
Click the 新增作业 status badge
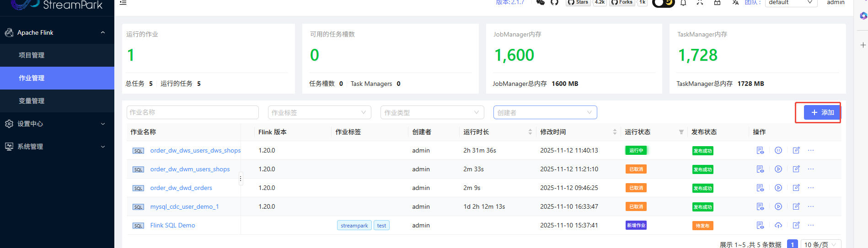pyautogui.click(x=636, y=225)
